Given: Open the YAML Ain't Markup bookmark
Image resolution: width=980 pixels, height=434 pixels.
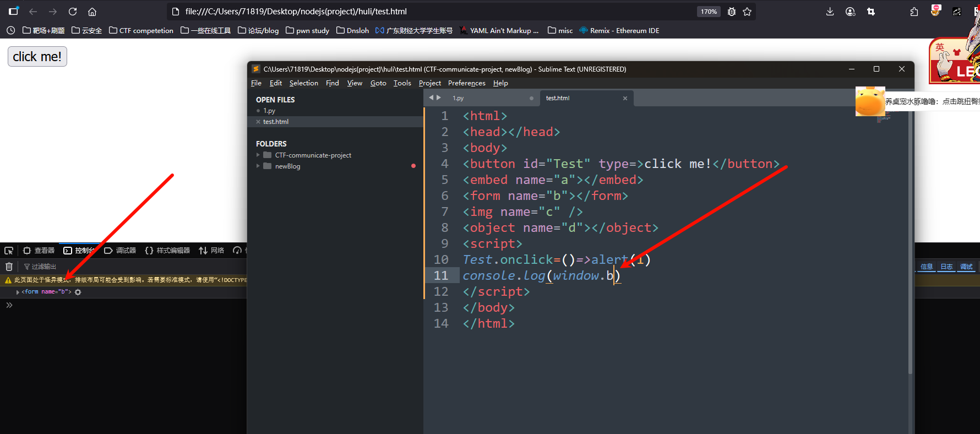Looking at the screenshot, I should (499, 30).
